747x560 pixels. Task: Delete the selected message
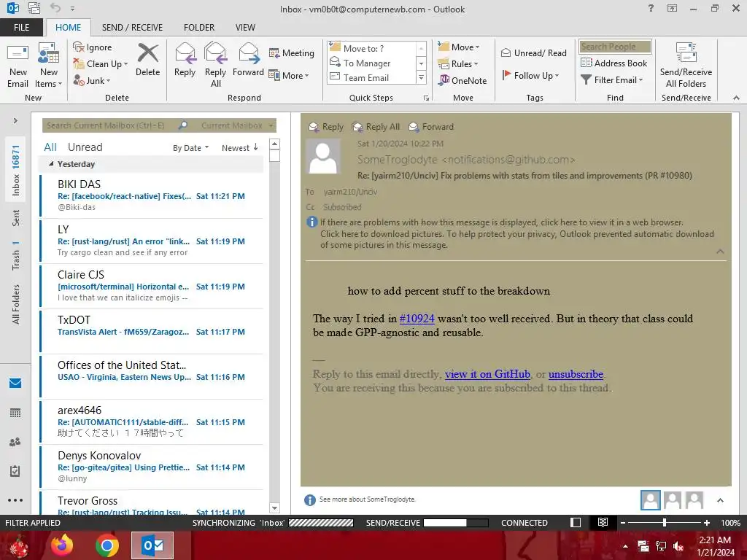tap(147, 60)
